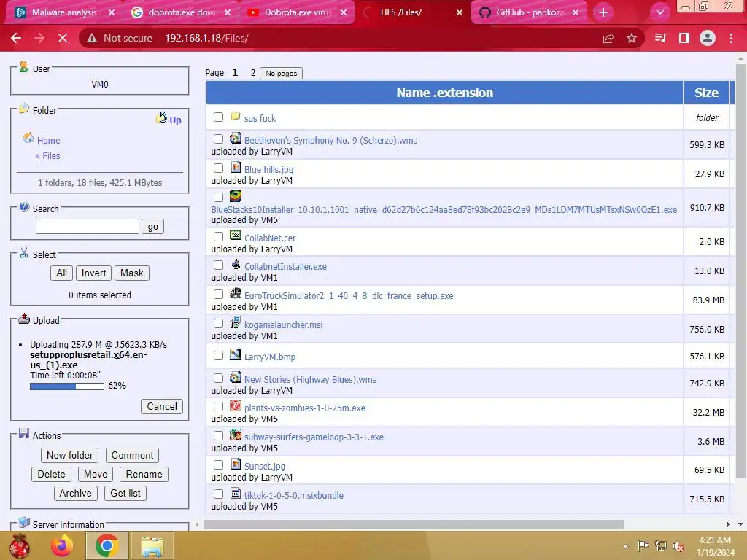Click the CollabnetInstaller.exe file icon
747x560 pixels.
(236, 264)
